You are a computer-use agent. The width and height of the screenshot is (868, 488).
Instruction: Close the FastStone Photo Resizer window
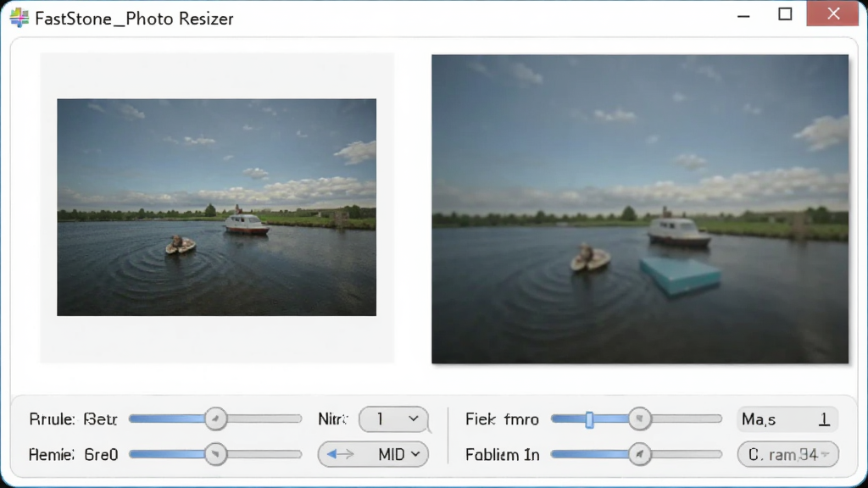click(832, 14)
